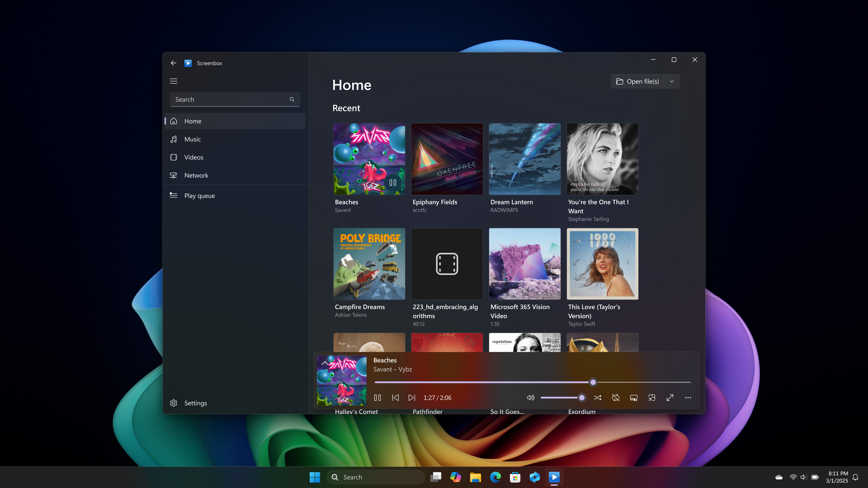Viewport: 868px width, 488px height.
Task: Skip to the next track
Action: click(412, 398)
